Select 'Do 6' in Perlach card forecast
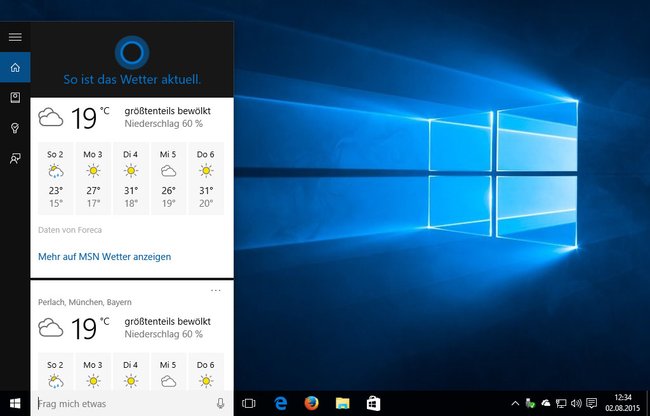This screenshot has width=650, height=416. pos(206,372)
